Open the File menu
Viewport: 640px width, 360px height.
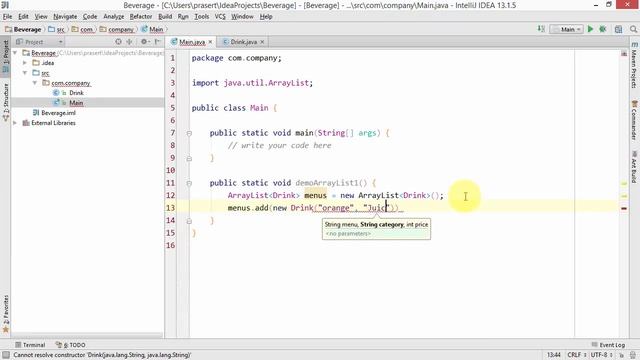(7, 16)
